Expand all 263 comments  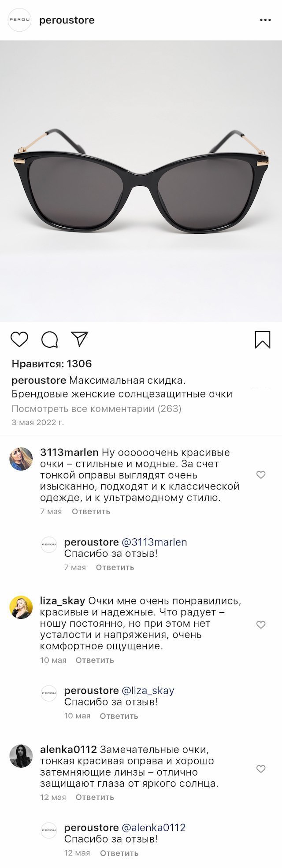coord(96,408)
